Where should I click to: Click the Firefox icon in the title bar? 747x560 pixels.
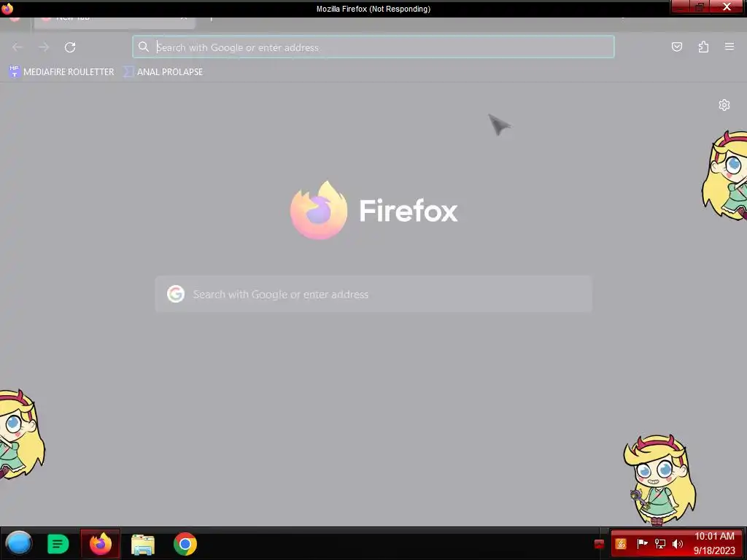(x=7, y=9)
